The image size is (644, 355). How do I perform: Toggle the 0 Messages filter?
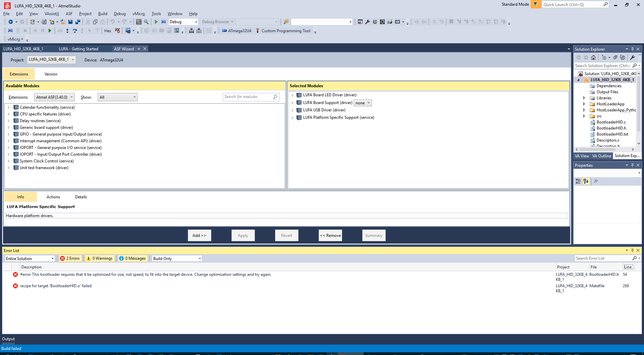133,258
